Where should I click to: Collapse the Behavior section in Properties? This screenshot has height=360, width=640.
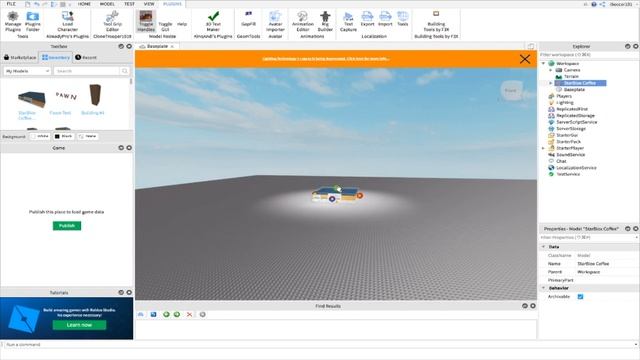tap(543, 288)
